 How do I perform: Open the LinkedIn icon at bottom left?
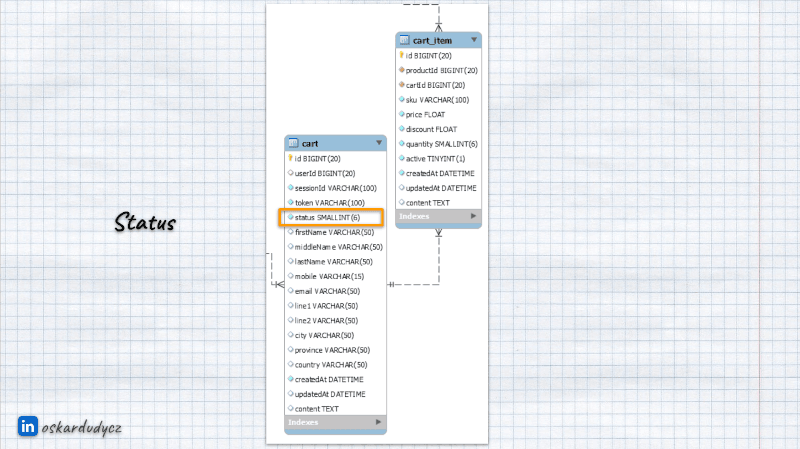(x=28, y=426)
